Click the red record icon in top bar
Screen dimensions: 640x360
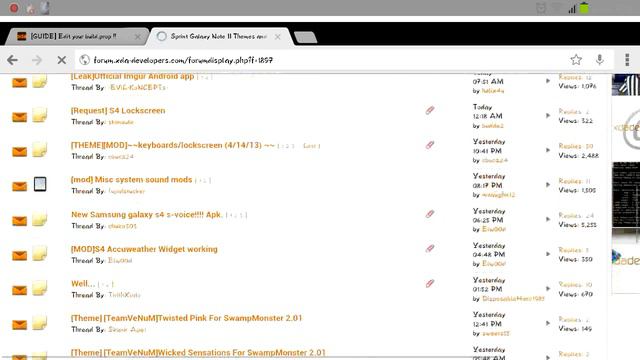point(14,8)
